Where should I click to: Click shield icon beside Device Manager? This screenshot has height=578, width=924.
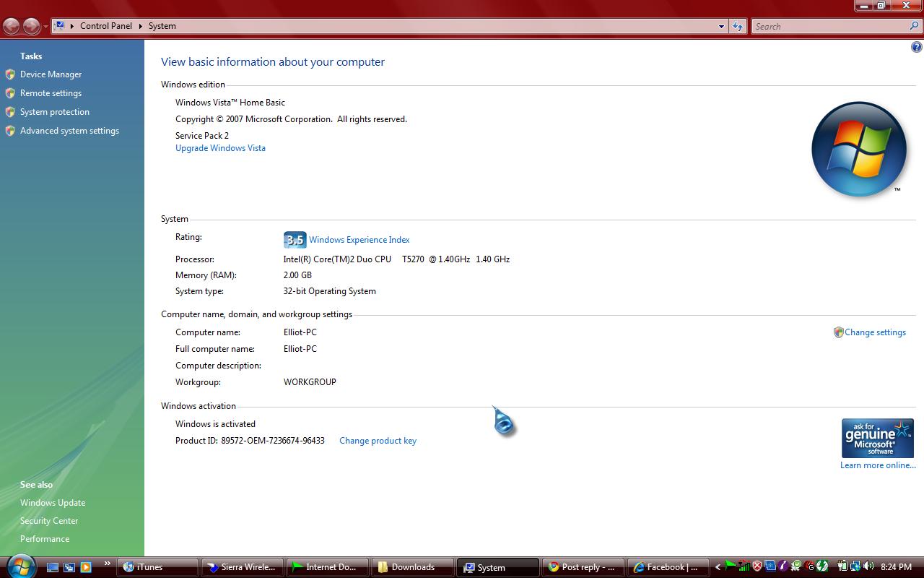tap(10, 74)
